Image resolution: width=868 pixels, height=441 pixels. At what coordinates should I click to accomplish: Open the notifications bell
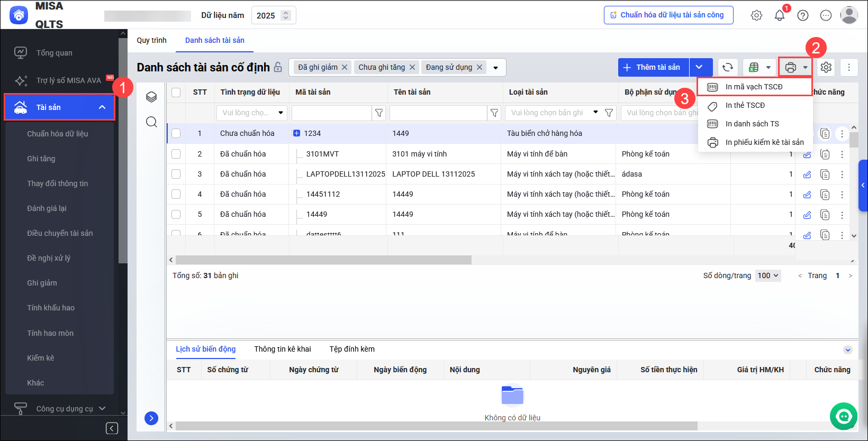coord(780,15)
